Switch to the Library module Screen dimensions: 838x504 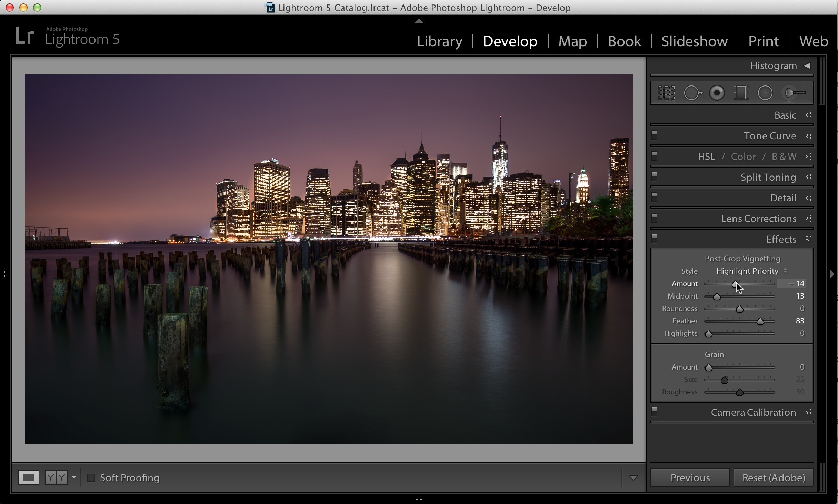[x=440, y=41]
